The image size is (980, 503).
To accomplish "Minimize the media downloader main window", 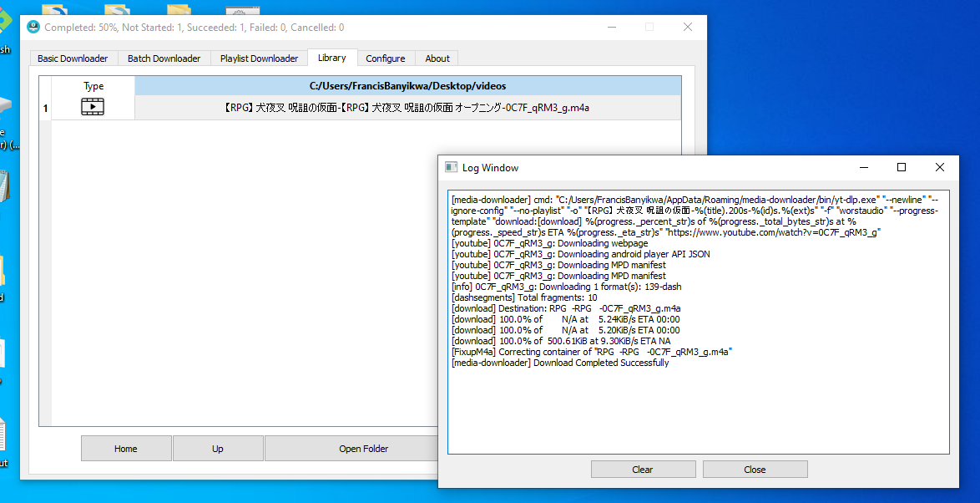I will pos(612,27).
